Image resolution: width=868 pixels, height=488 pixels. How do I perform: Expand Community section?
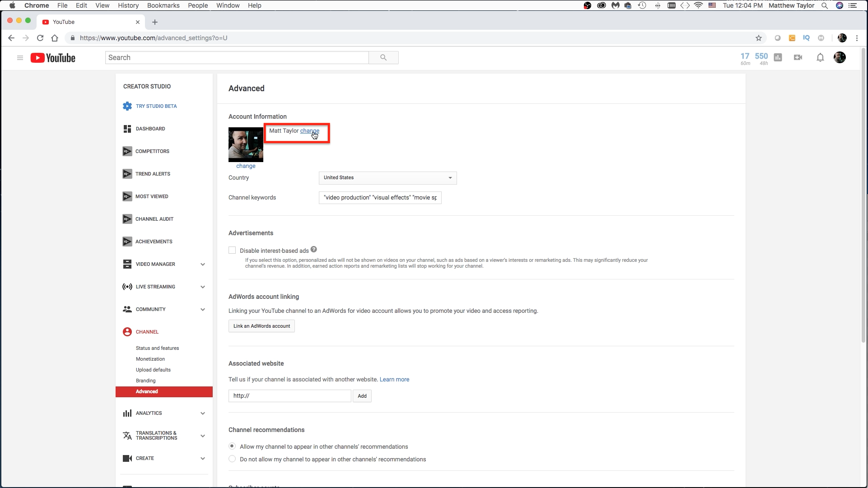[x=203, y=309]
